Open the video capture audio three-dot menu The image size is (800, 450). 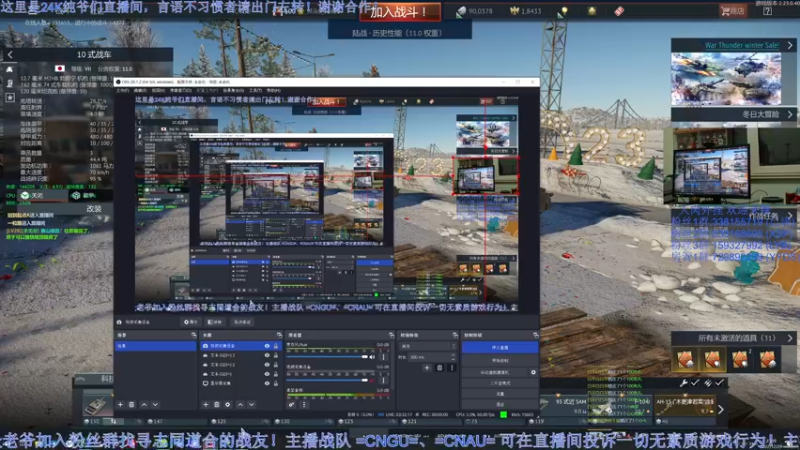point(383,381)
